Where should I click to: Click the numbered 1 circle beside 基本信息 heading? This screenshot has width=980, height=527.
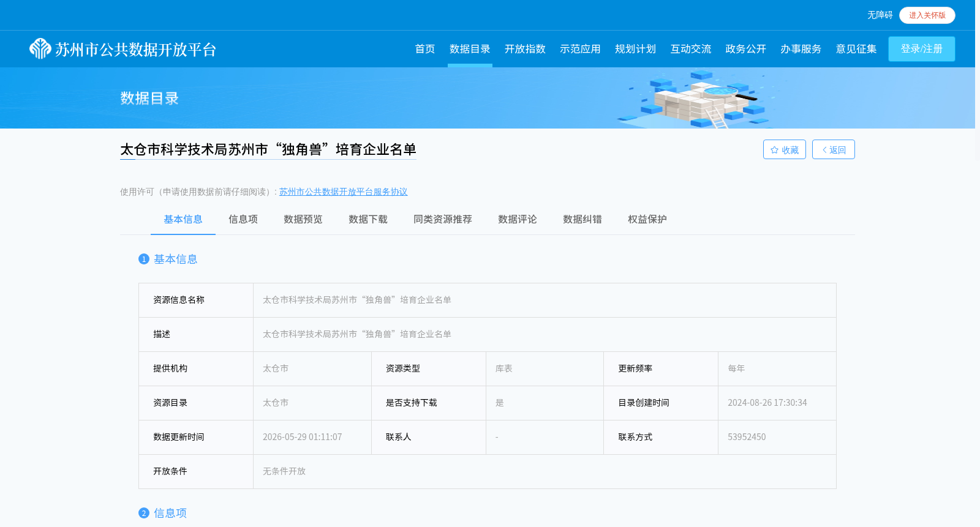click(144, 259)
